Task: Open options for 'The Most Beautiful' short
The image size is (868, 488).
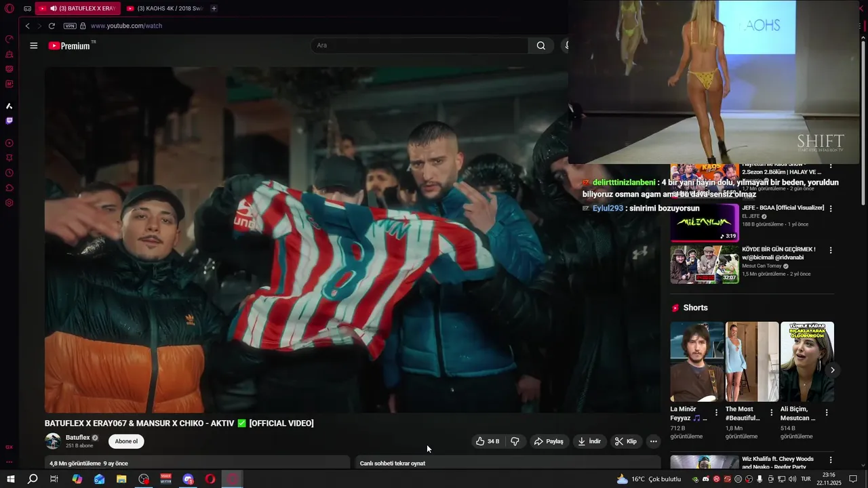Action: 771,412
